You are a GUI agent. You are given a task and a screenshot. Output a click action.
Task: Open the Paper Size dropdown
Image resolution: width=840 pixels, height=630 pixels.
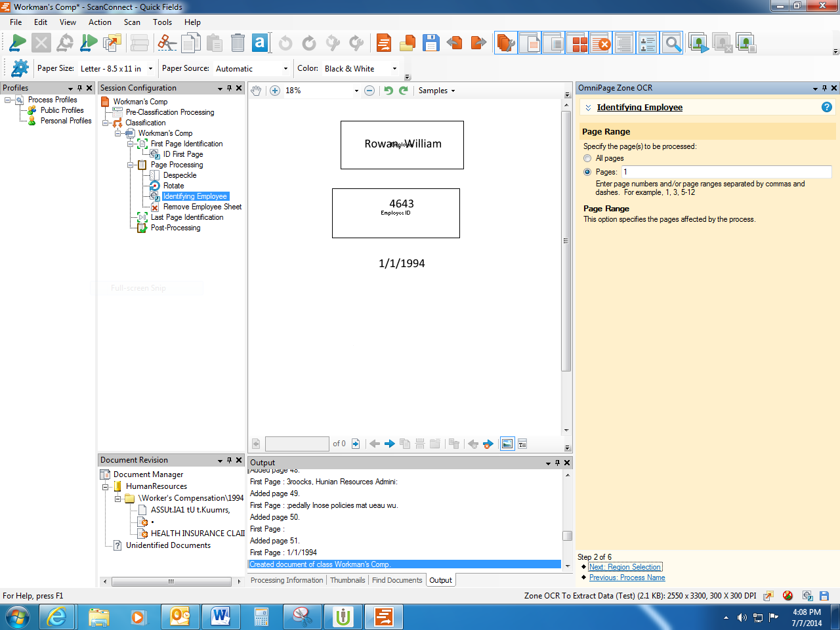[150, 68]
